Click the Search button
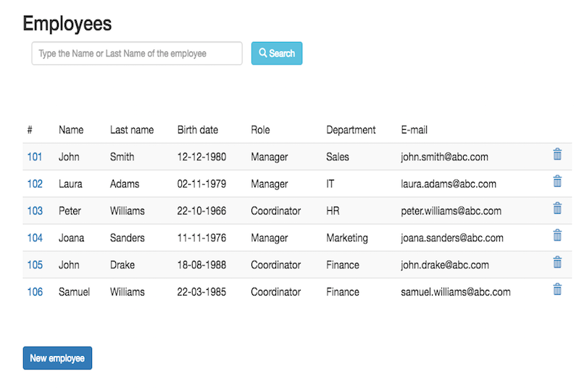The width and height of the screenshot is (579, 392). click(x=277, y=53)
